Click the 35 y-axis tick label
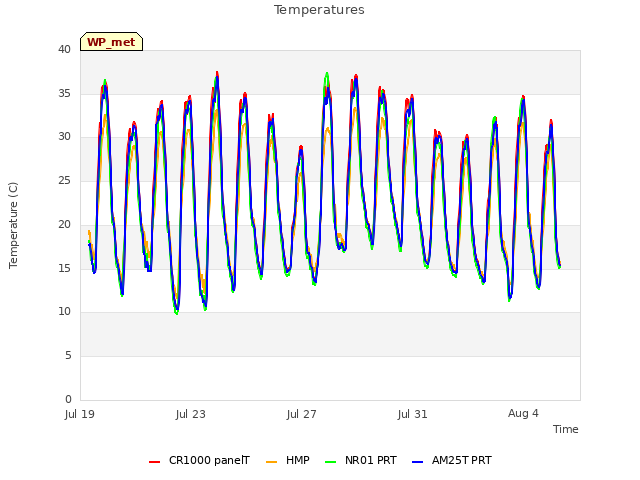Image resolution: width=640 pixels, height=480 pixels. [x=64, y=93]
